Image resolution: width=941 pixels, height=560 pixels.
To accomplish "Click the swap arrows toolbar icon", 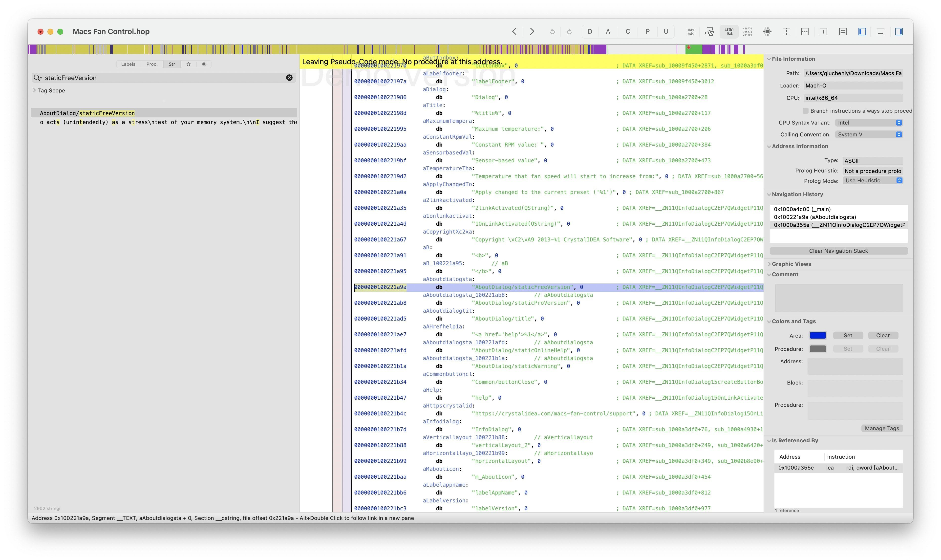I will (x=842, y=32).
